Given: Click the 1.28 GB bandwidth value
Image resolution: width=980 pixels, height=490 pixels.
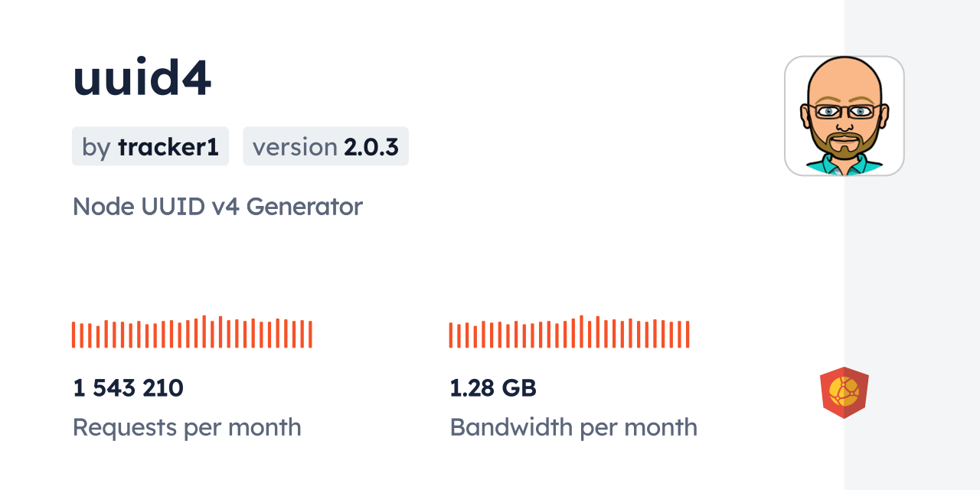Looking at the screenshot, I should 493,388.
